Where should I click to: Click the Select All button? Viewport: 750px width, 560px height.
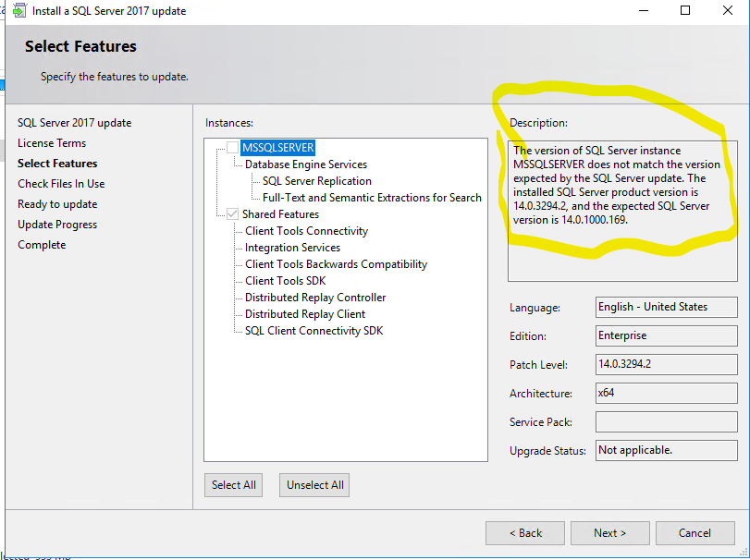[x=233, y=484]
